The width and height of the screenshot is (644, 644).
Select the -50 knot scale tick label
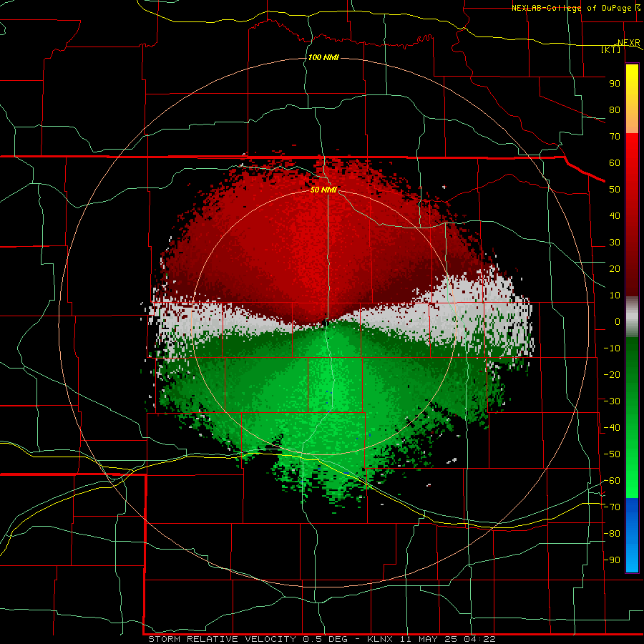coord(612,454)
